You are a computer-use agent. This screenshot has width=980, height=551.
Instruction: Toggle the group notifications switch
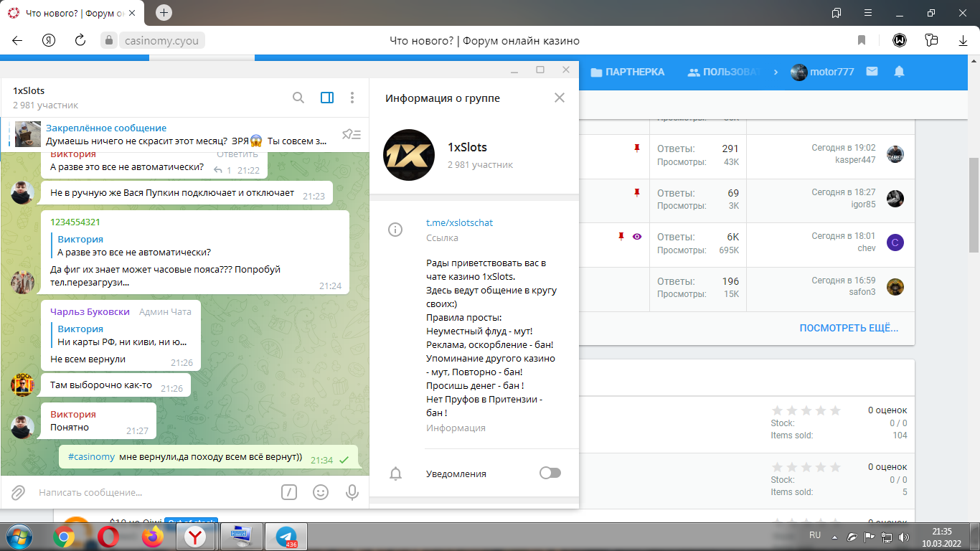pos(550,473)
